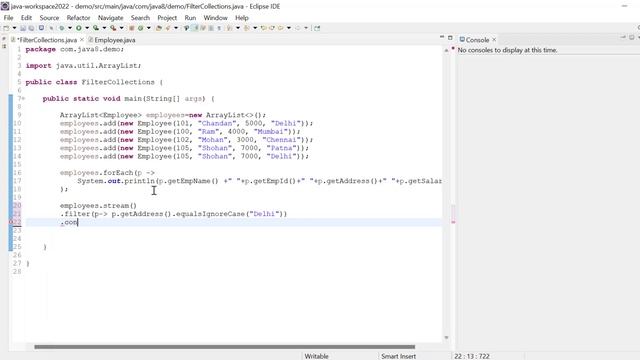Toggle Show Whitespace Characters button
Screen dimensions: 640x360
tap(219, 28)
